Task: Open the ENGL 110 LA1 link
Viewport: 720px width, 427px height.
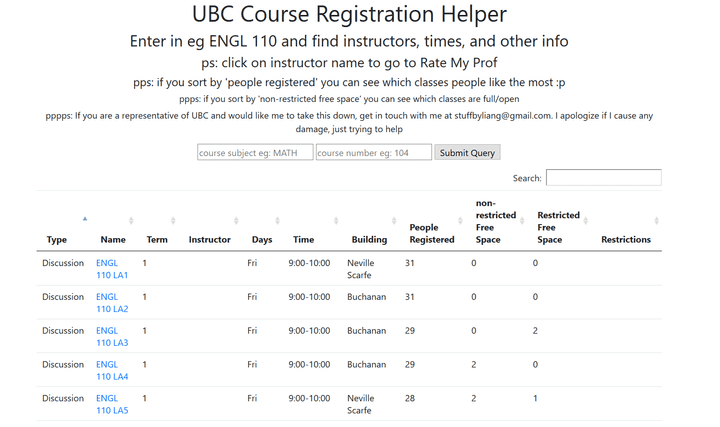Action: 112,269
